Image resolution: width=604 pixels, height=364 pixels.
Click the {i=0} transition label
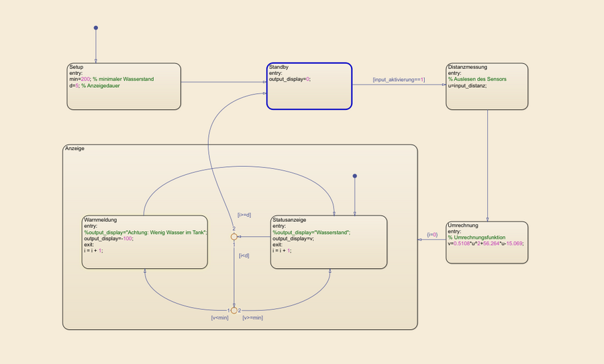click(x=432, y=235)
